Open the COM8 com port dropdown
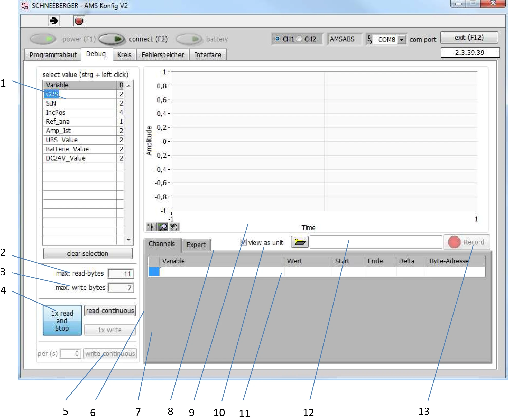The image size is (508, 420). pyautogui.click(x=401, y=40)
